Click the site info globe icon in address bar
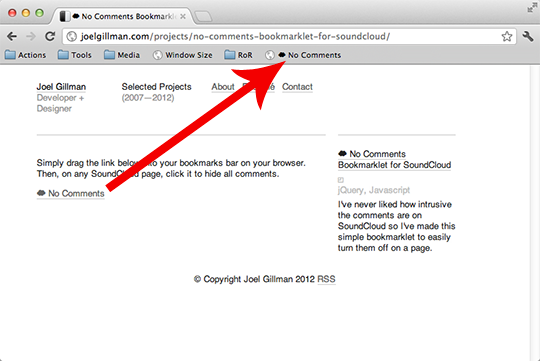This screenshot has height=361, width=540. (72, 36)
